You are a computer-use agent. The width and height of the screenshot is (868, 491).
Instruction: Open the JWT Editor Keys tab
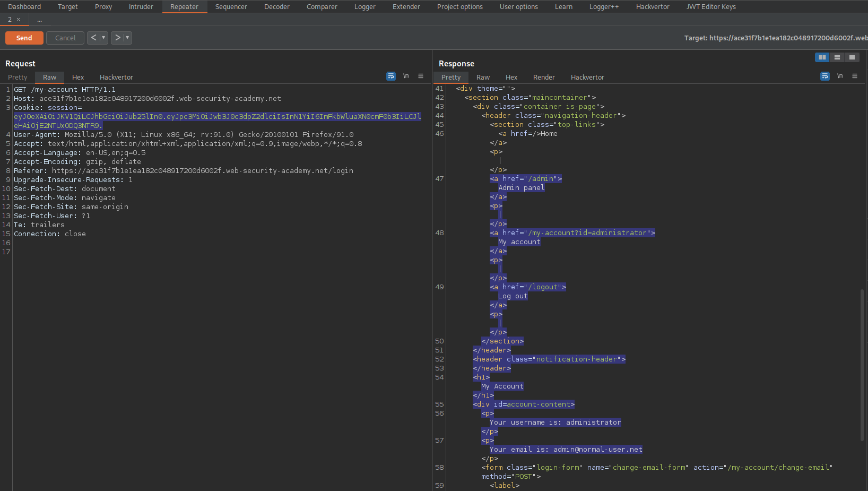click(x=711, y=7)
